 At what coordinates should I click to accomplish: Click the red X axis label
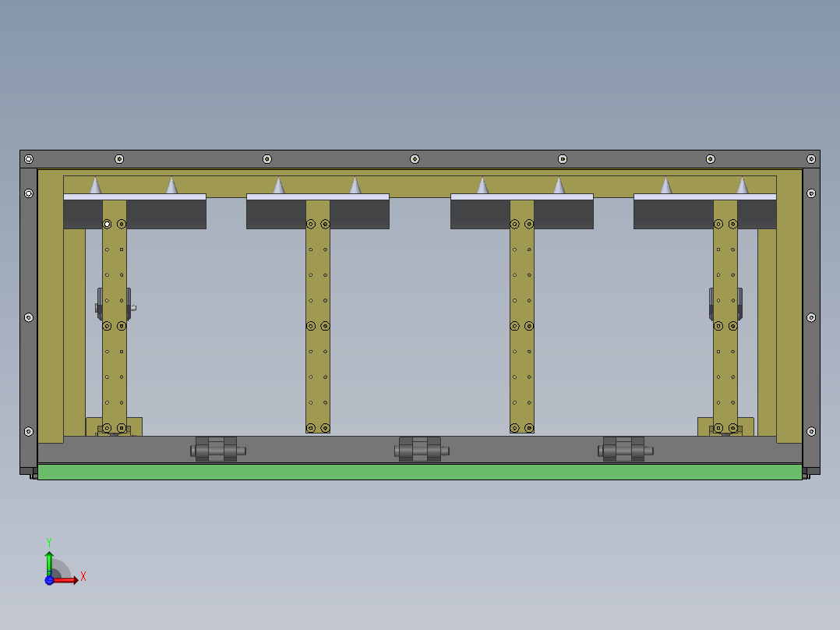pyautogui.click(x=83, y=578)
